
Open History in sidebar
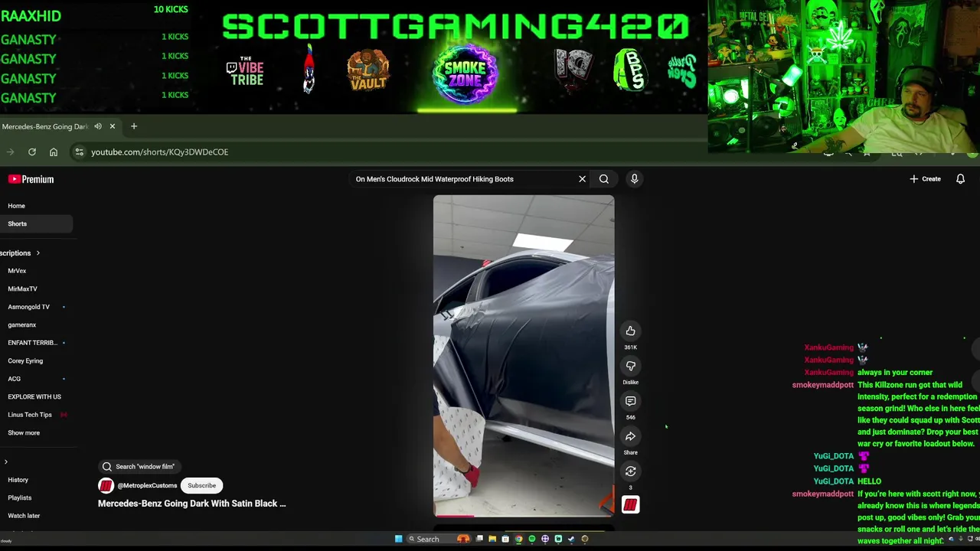[x=18, y=480]
